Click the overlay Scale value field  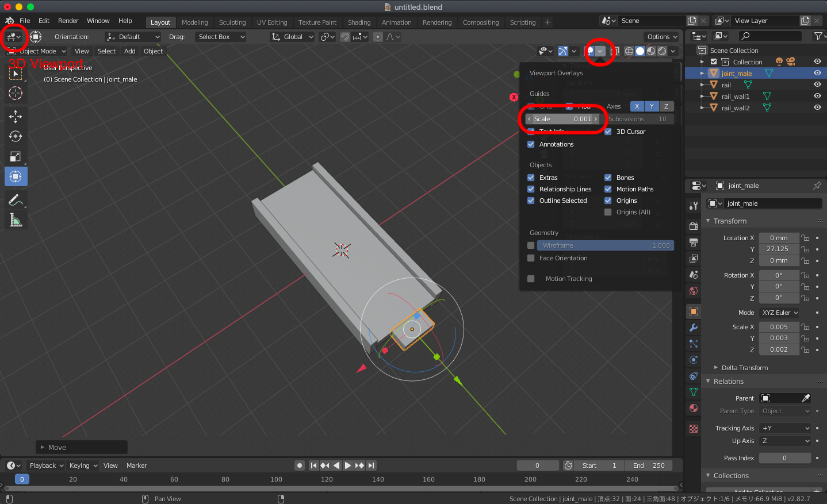point(564,119)
